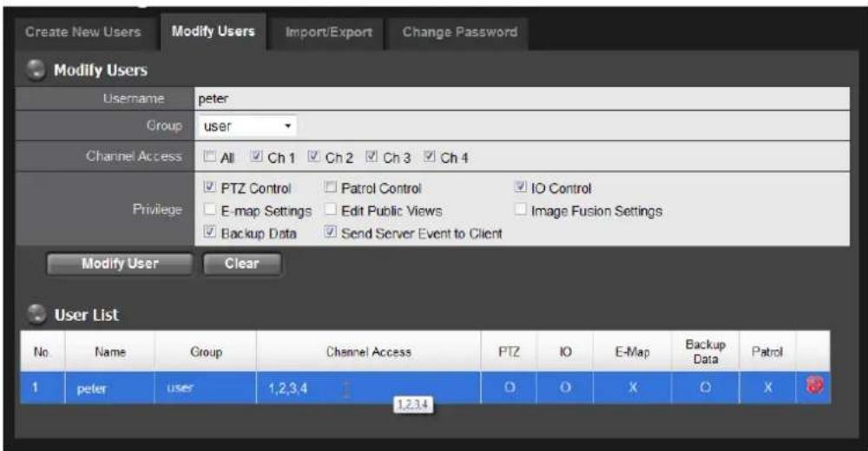
Task: Click the Name column header
Action: (109, 352)
